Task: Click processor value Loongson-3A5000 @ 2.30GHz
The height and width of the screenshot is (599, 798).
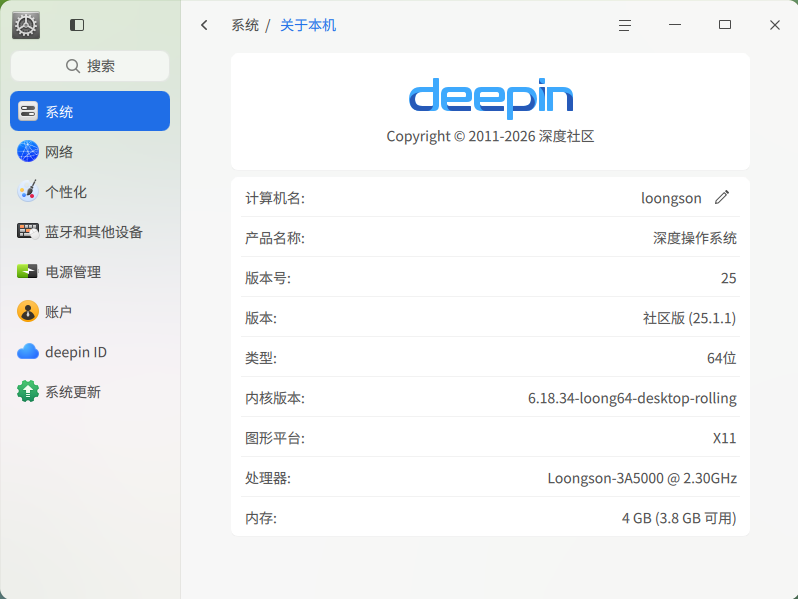Action: click(x=642, y=478)
